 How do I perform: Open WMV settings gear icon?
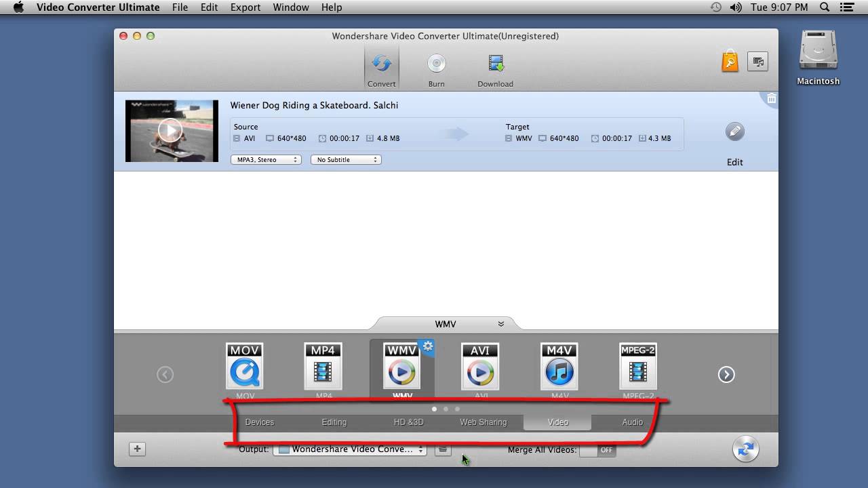[x=427, y=346]
